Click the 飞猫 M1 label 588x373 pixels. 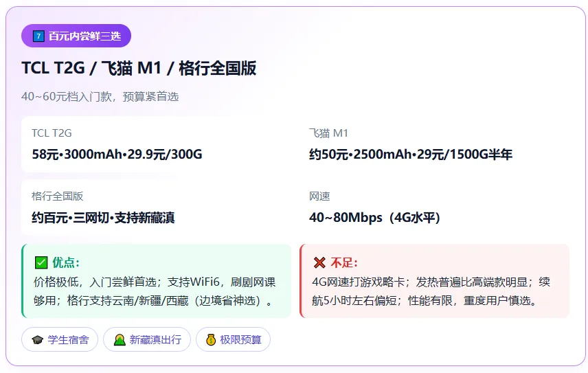pos(328,133)
